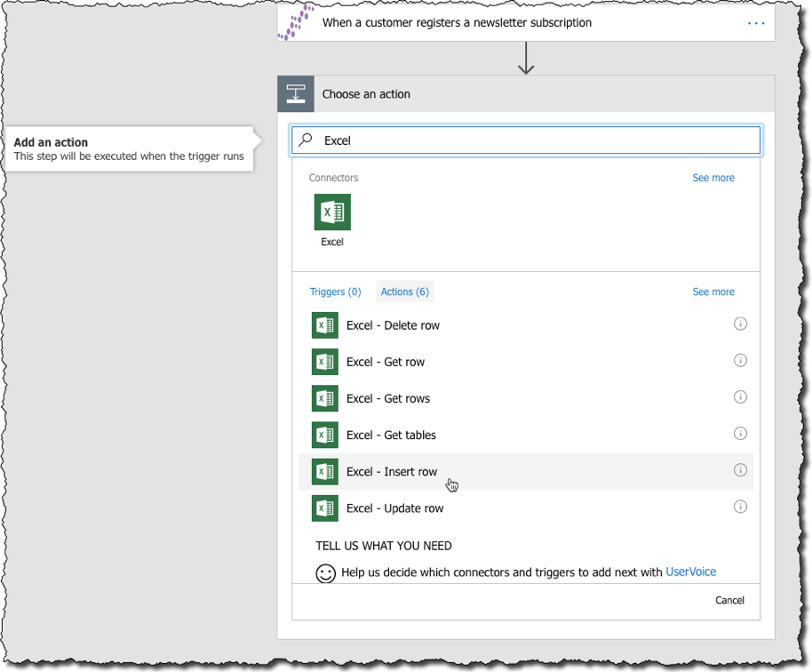Viewport: 812px width, 672px height.
Task: Cancel choosing an action
Action: coord(729,600)
